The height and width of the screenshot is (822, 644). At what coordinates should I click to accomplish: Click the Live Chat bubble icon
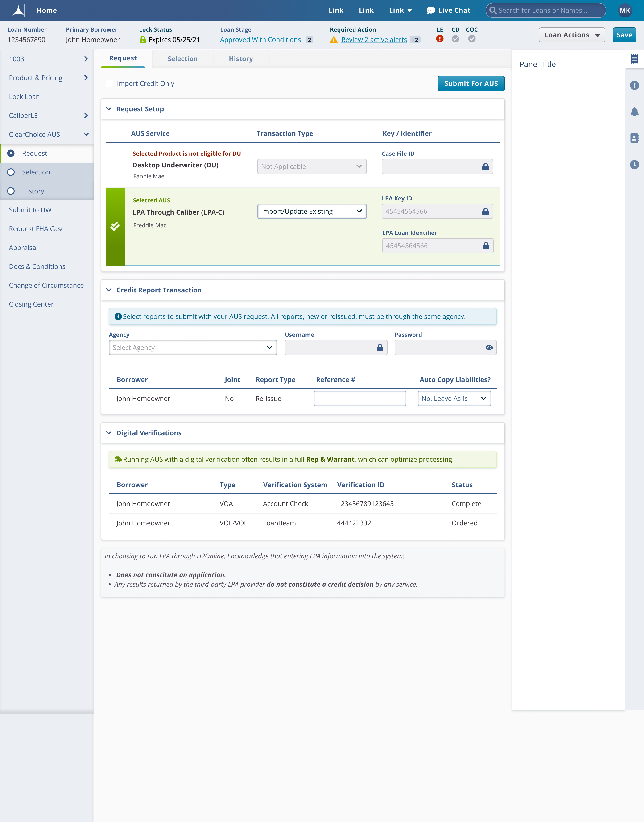click(x=431, y=11)
